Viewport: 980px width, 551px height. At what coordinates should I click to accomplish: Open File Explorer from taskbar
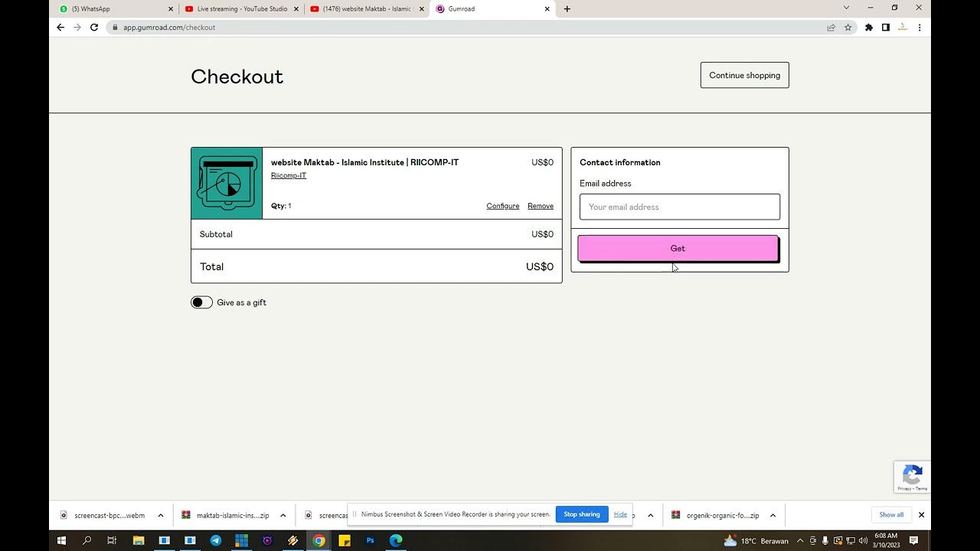coord(139,541)
